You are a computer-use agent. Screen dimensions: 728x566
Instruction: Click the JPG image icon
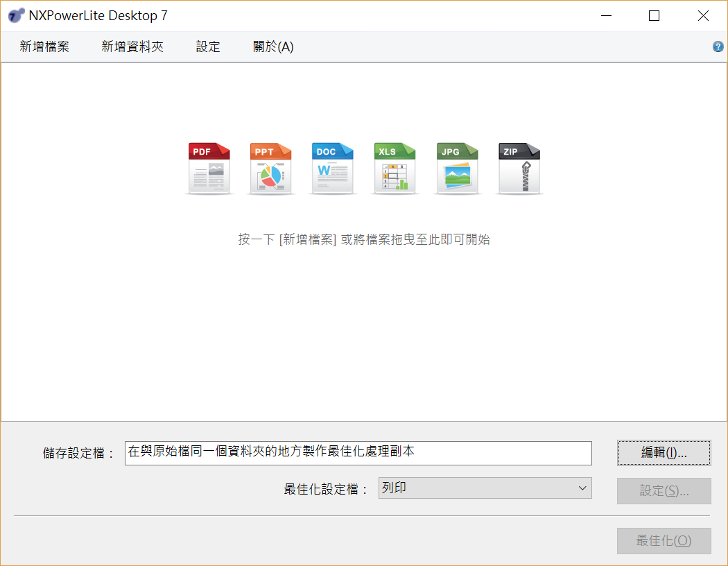tap(458, 169)
